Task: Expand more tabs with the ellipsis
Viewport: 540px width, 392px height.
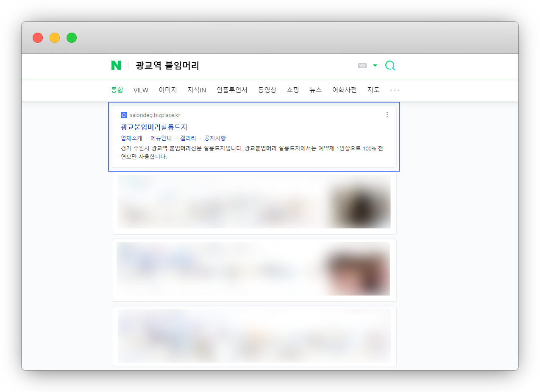Action: (395, 90)
